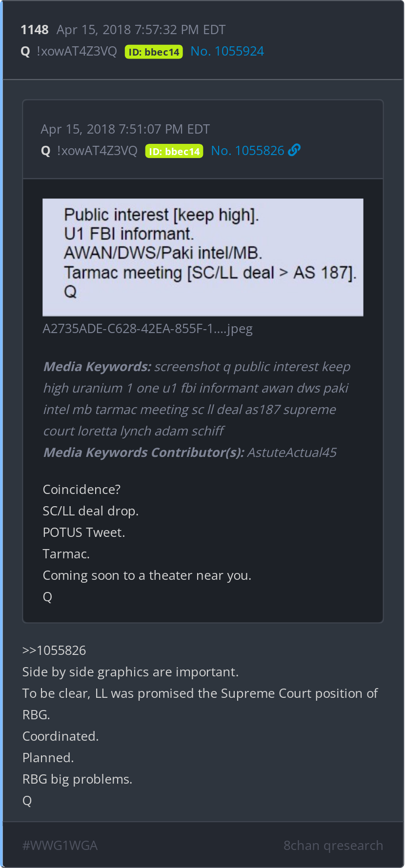Click the A2735ADE-C628-42EA-855F-1....jpeg filename
Viewport: 405px width, 868px height.
click(148, 329)
